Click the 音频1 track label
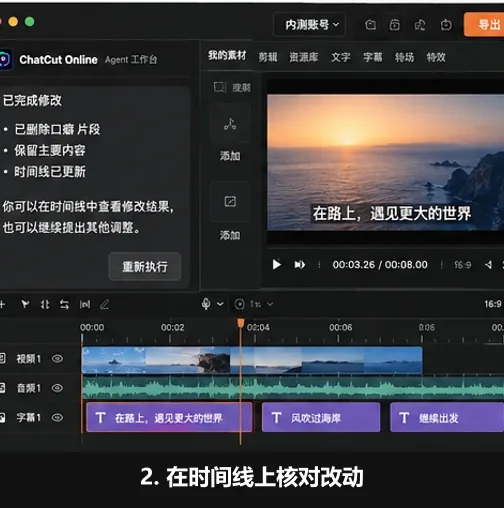The width and height of the screenshot is (504, 508). click(x=29, y=388)
